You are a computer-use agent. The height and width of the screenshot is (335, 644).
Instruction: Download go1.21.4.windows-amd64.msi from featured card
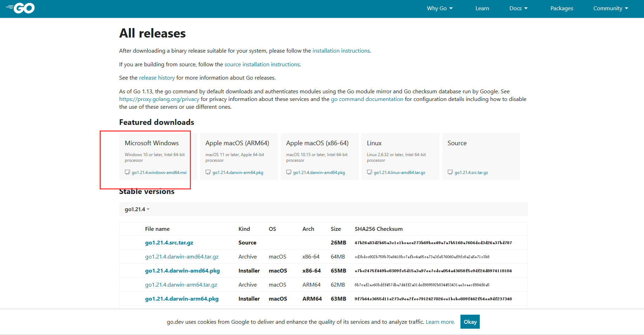pos(159,173)
